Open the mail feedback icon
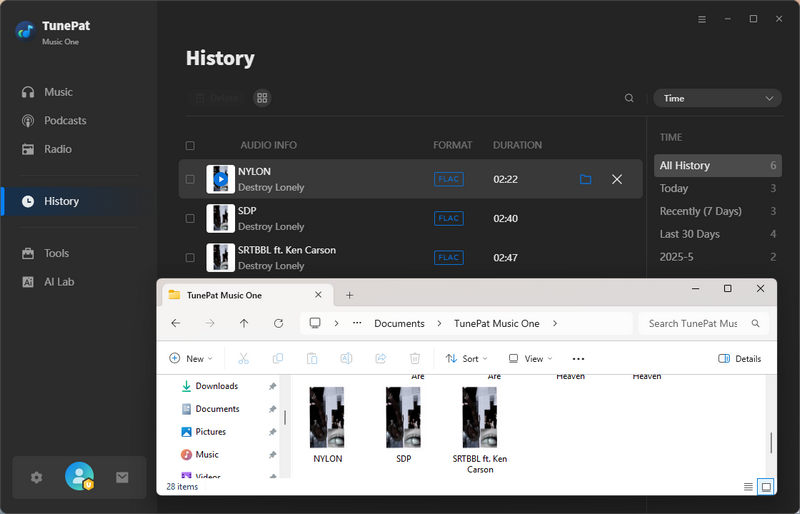 pos(122,478)
